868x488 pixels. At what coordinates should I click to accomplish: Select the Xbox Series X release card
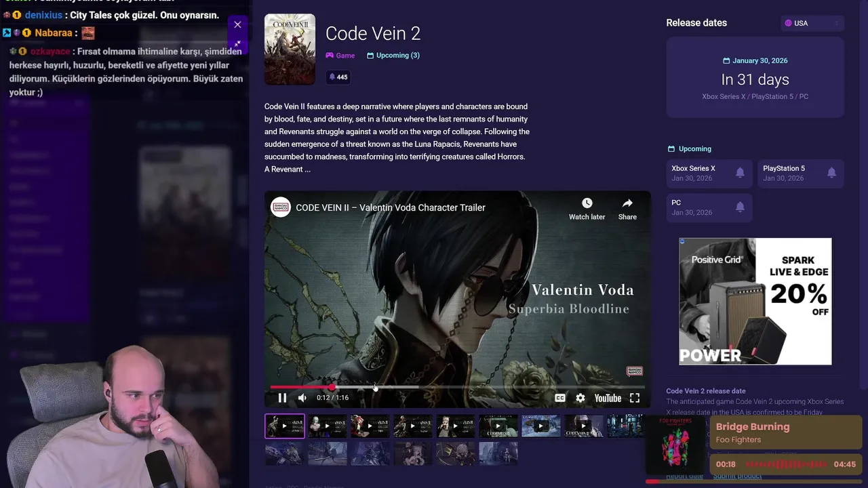click(709, 174)
